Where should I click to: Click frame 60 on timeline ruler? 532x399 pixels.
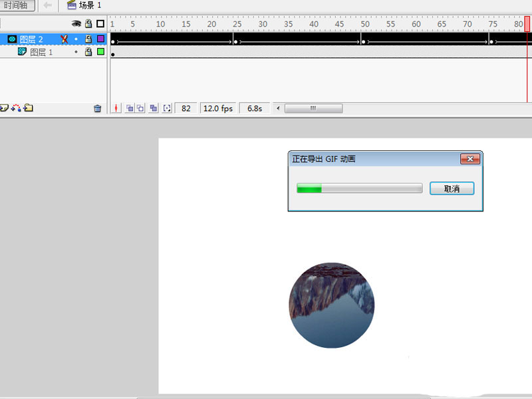tap(416, 24)
